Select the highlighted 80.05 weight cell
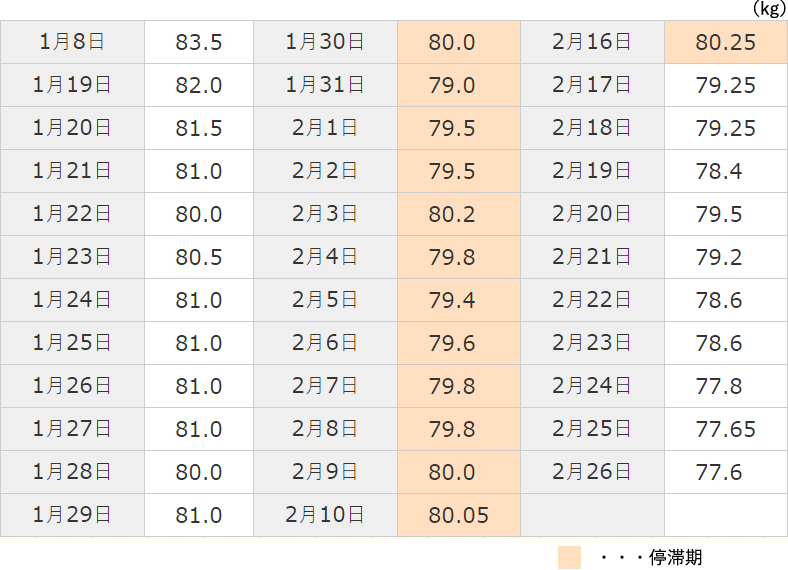The image size is (788, 570). pyautogui.click(x=458, y=515)
